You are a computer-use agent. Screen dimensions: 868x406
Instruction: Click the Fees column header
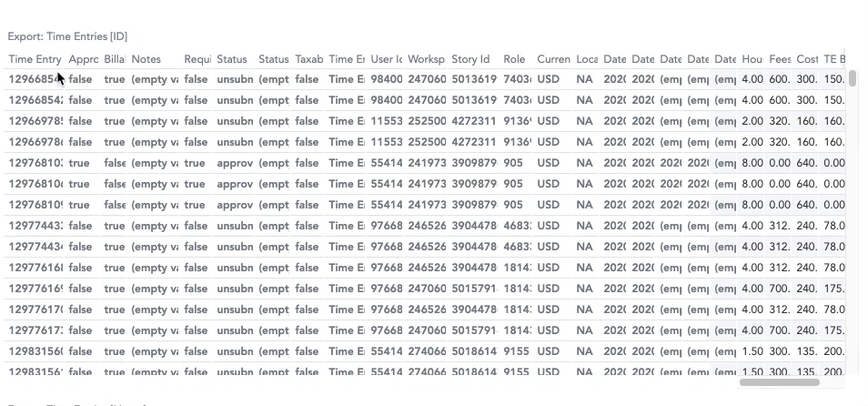point(780,59)
